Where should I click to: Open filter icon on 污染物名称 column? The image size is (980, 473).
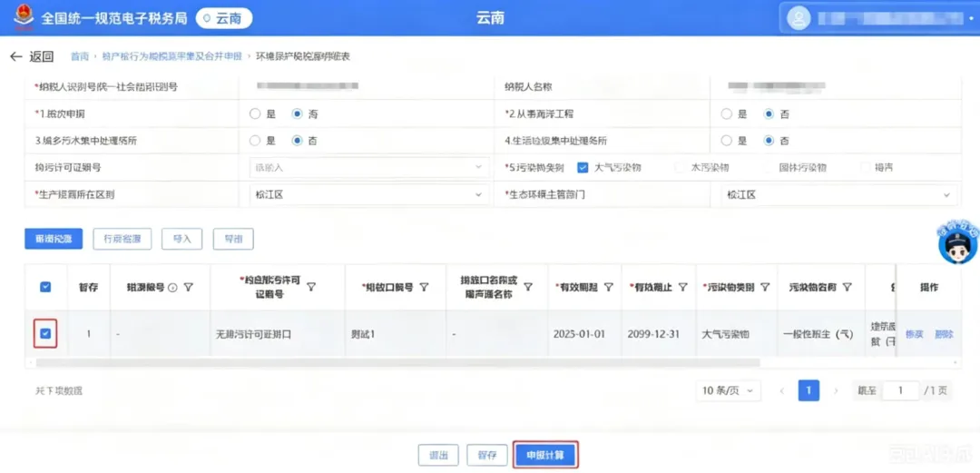click(x=847, y=287)
